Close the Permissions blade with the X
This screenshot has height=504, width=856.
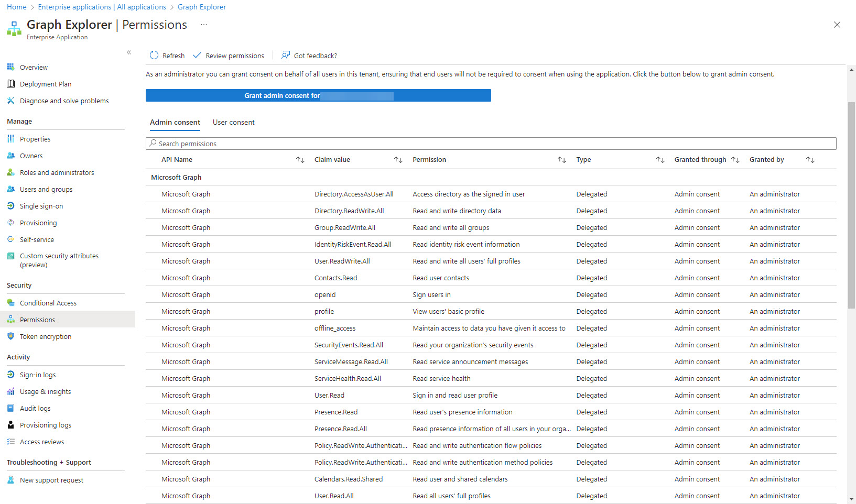coord(837,25)
